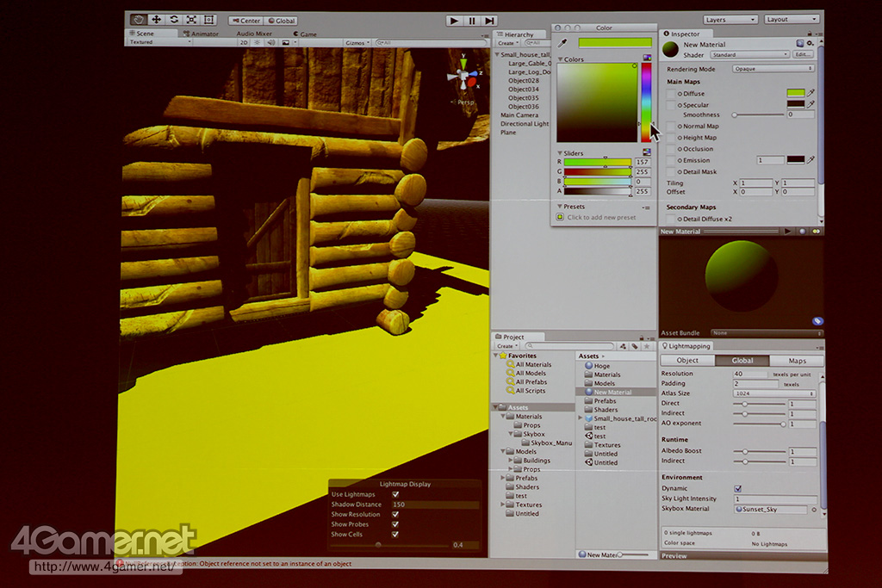
Task: Select the Scale tool in the toolbar
Action: [191, 20]
